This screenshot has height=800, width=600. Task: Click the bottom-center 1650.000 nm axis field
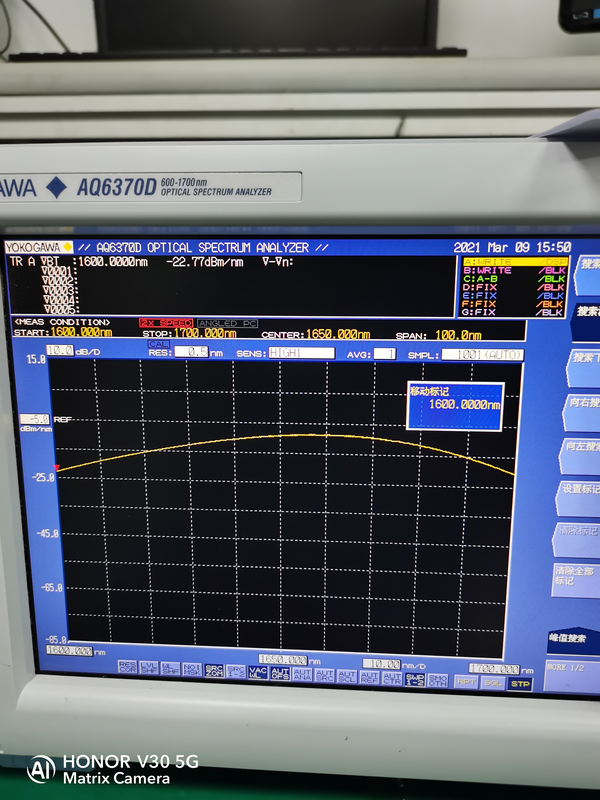(x=283, y=659)
